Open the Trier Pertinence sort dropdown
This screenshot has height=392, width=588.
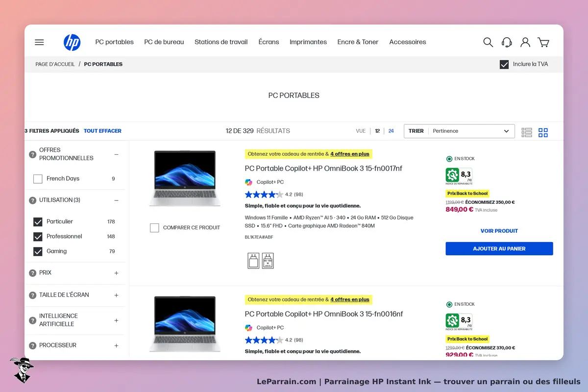coord(459,131)
